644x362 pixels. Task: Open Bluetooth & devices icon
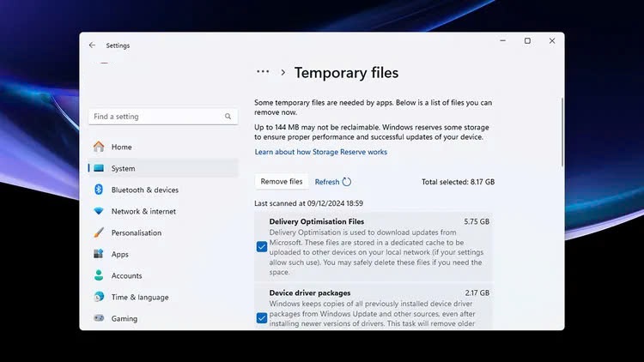(99, 190)
